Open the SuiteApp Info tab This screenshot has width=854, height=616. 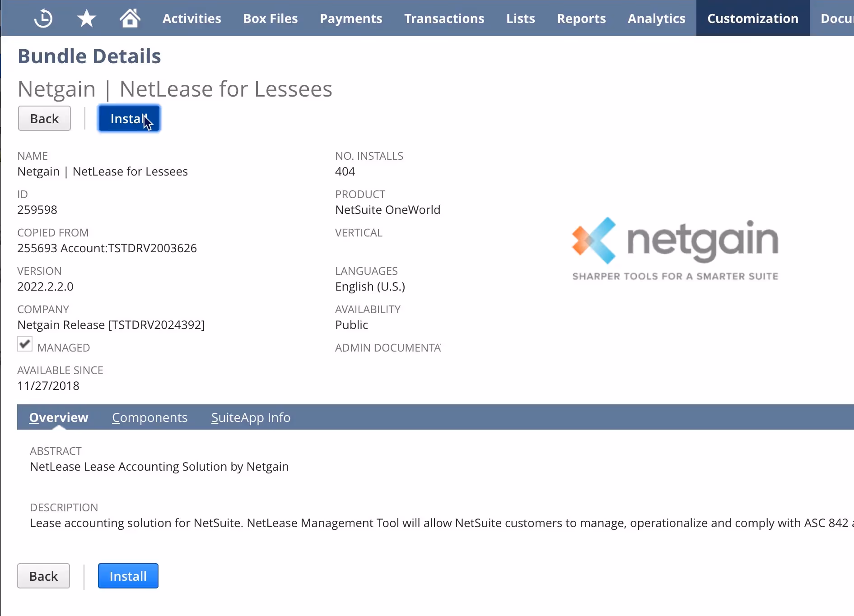(x=251, y=417)
